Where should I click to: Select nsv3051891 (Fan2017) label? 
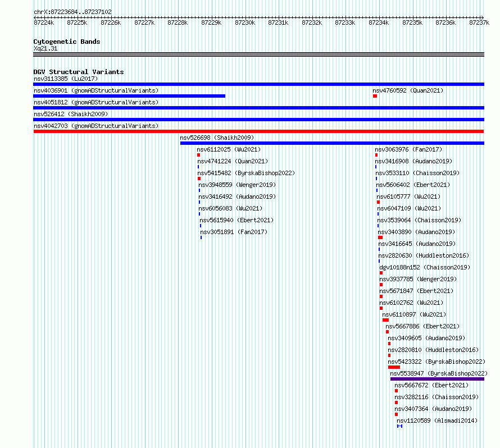pos(234,232)
